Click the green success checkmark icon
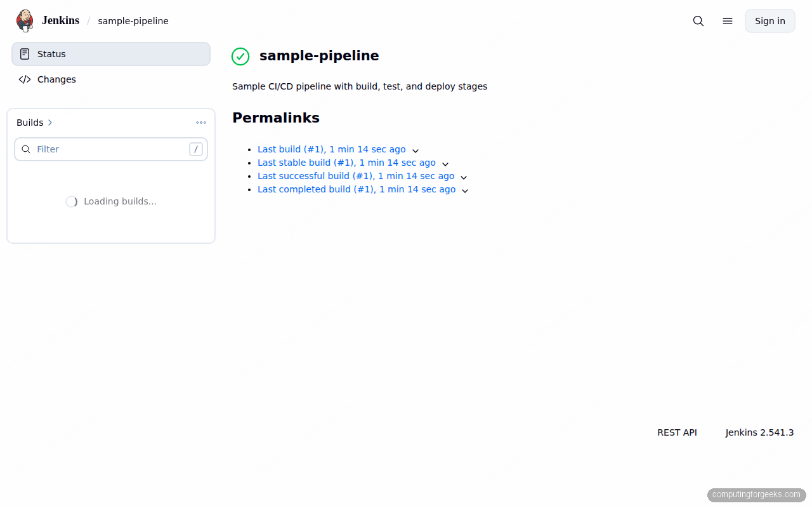This screenshot has width=812, height=508. click(x=240, y=57)
